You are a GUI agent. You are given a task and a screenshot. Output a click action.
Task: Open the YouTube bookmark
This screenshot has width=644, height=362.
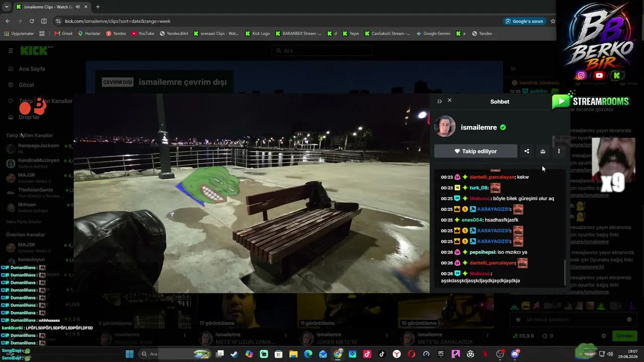(143, 34)
